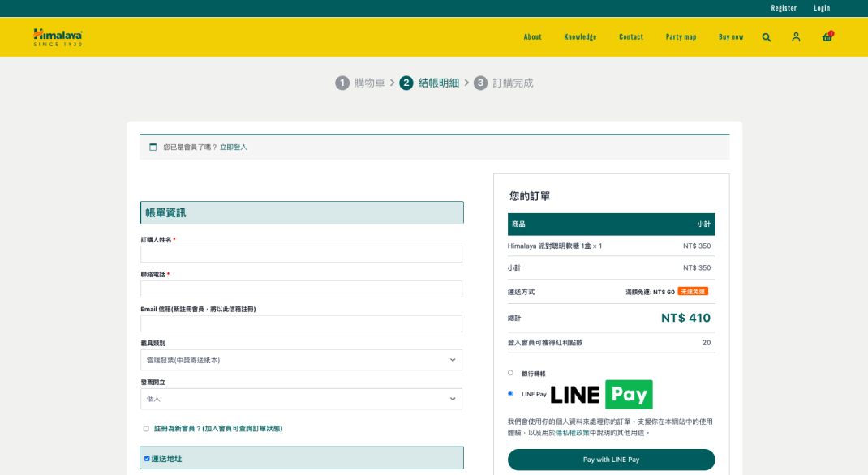Select the LINE Pay radio option

pyautogui.click(x=510, y=394)
